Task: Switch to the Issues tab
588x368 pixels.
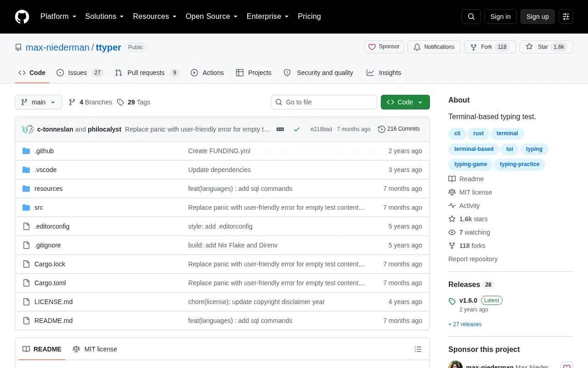Action: (80, 73)
